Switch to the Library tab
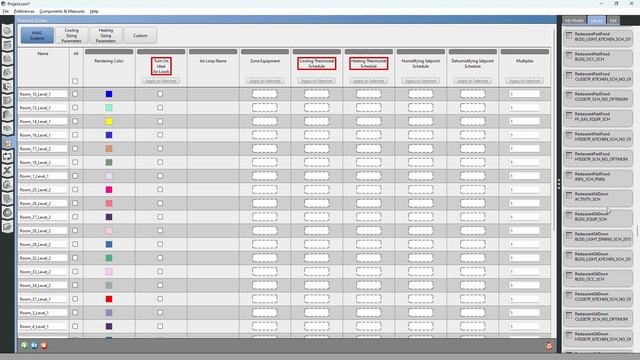This screenshot has height=360, width=640. point(596,20)
